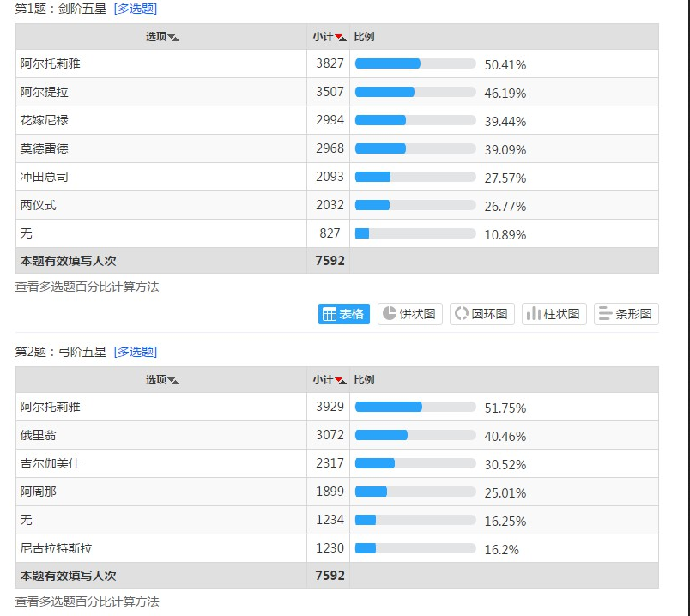The width and height of the screenshot is (690, 616).
Task: Click the 多选题 link for question 2
Action: click(x=136, y=352)
